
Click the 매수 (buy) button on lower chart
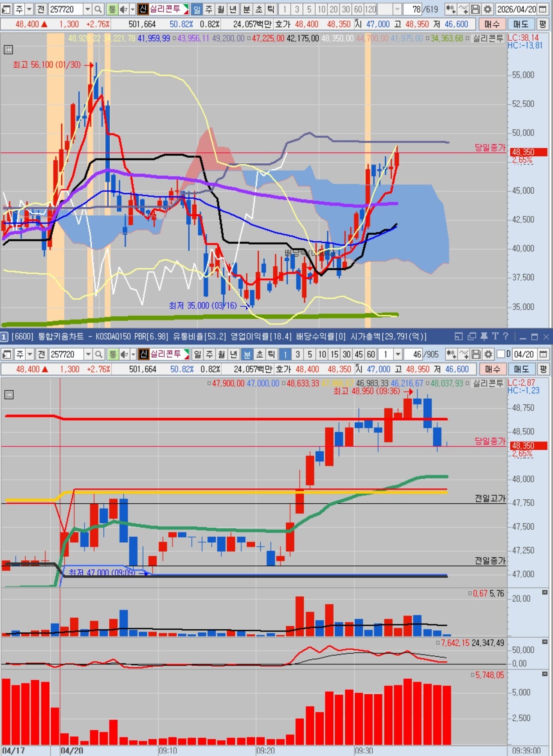[493, 369]
